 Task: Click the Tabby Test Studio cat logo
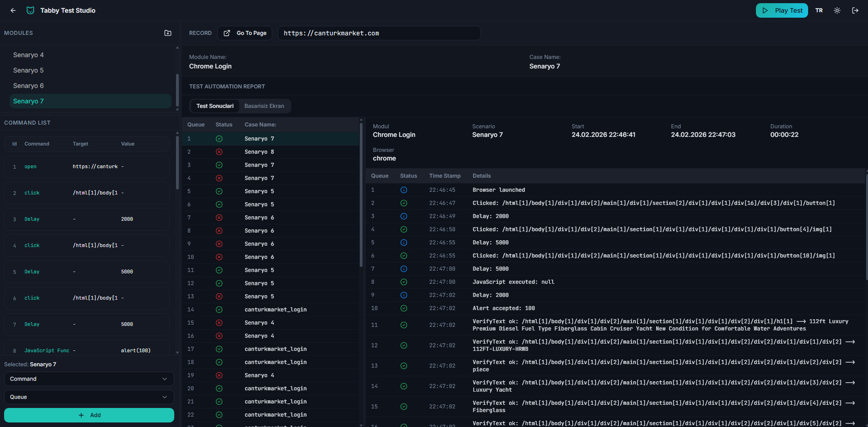pyautogui.click(x=30, y=10)
